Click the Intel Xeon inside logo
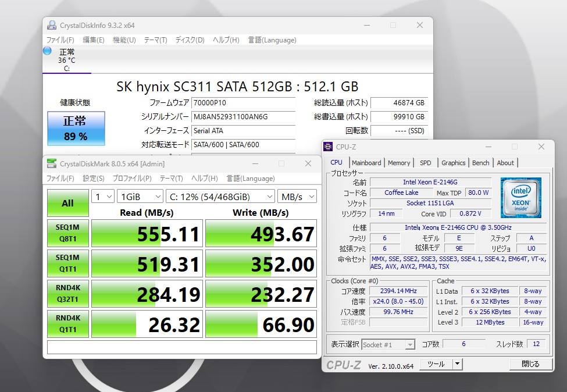The image size is (567, 392). click(x=520, y=197)
